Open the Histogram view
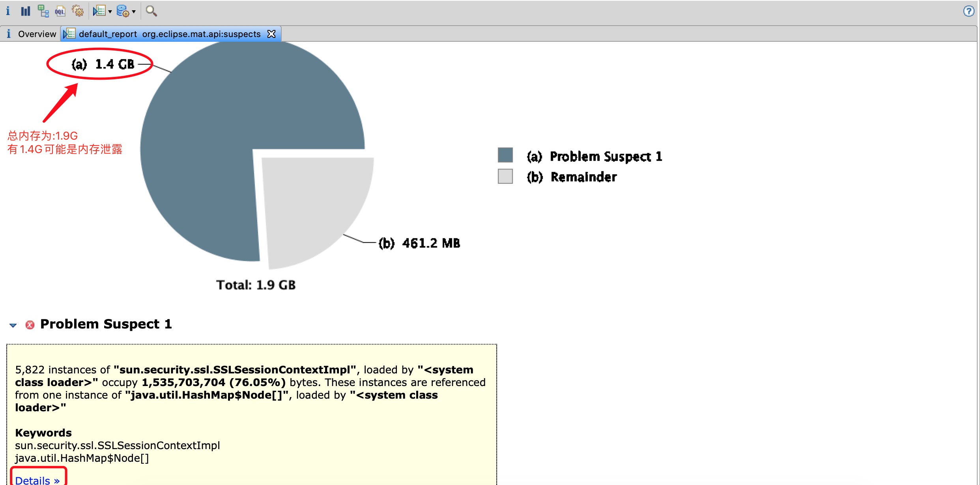 click(x=26, y=11)
